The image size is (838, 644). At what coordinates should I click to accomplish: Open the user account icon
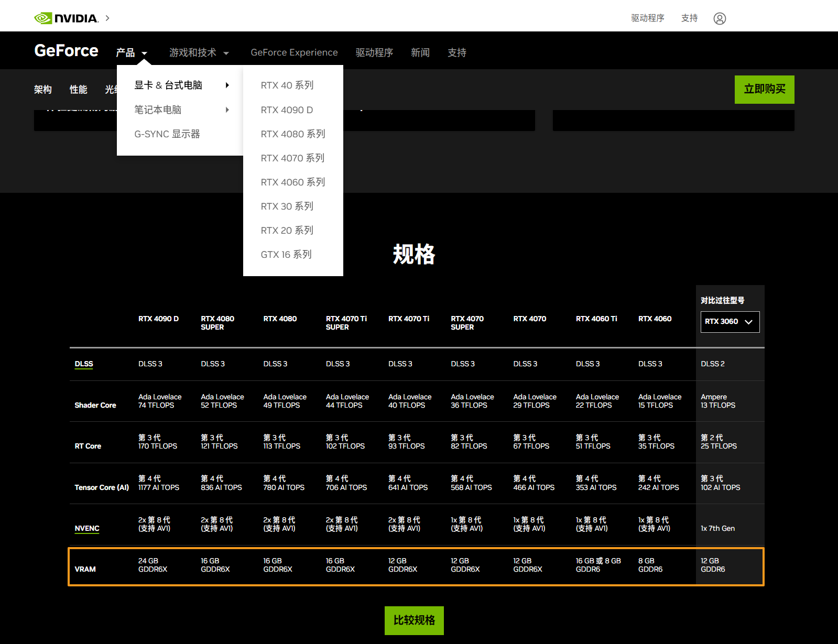coord(720,19)
